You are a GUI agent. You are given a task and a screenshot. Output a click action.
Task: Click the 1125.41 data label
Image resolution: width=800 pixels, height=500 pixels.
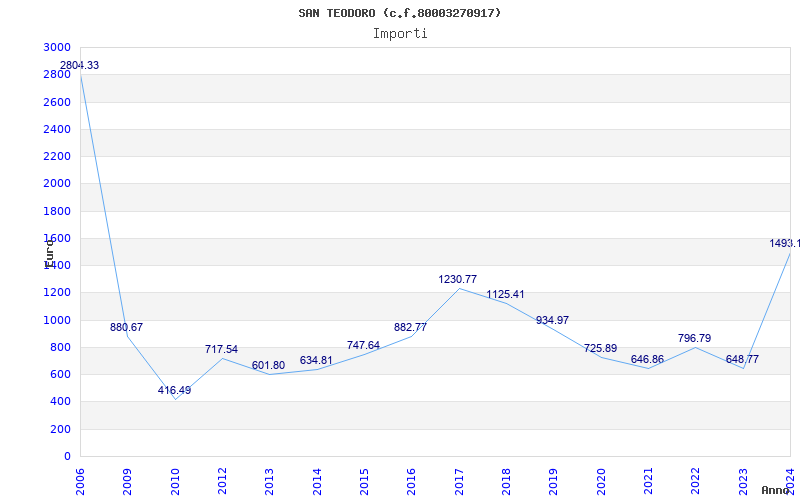click(x=505, y=294)
